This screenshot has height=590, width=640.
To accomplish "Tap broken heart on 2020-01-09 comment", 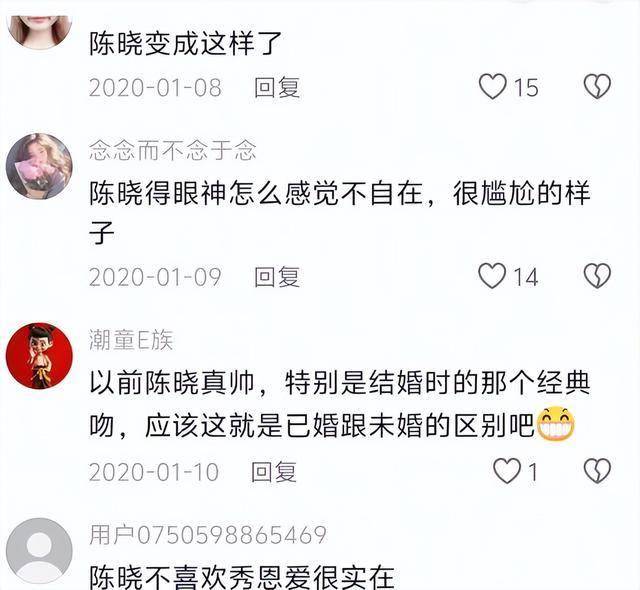I will pos(597,275).
